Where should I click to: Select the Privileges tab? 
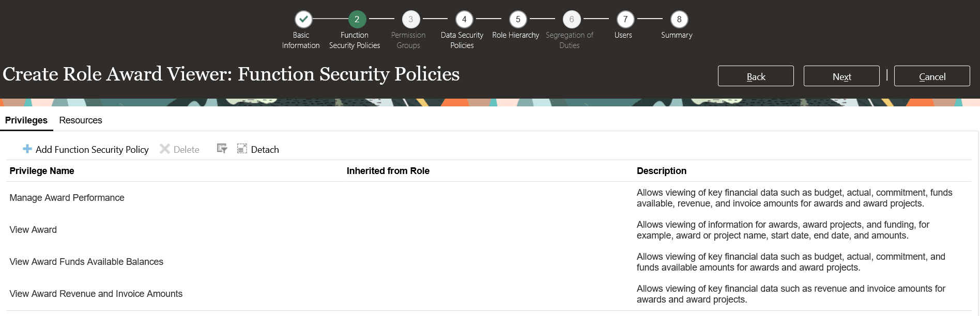pos(26,120)
